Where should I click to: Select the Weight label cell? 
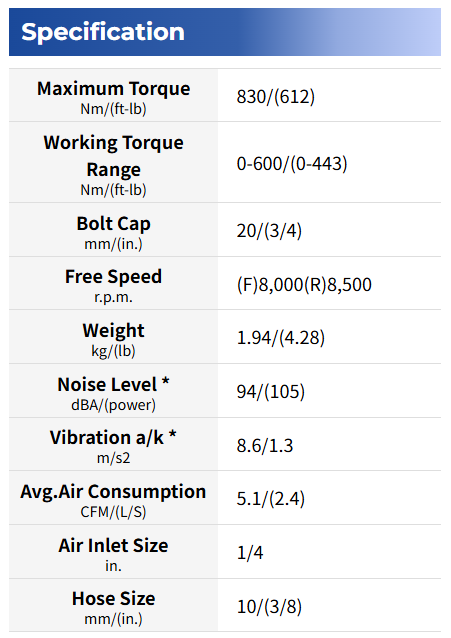click(x=114, y=337)
